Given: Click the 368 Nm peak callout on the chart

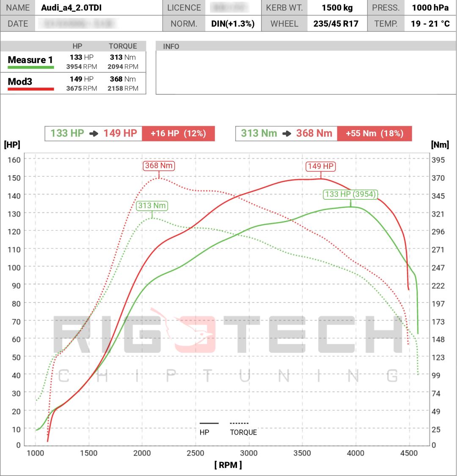Looking at the screenshot, I should (x=159, y=166).
